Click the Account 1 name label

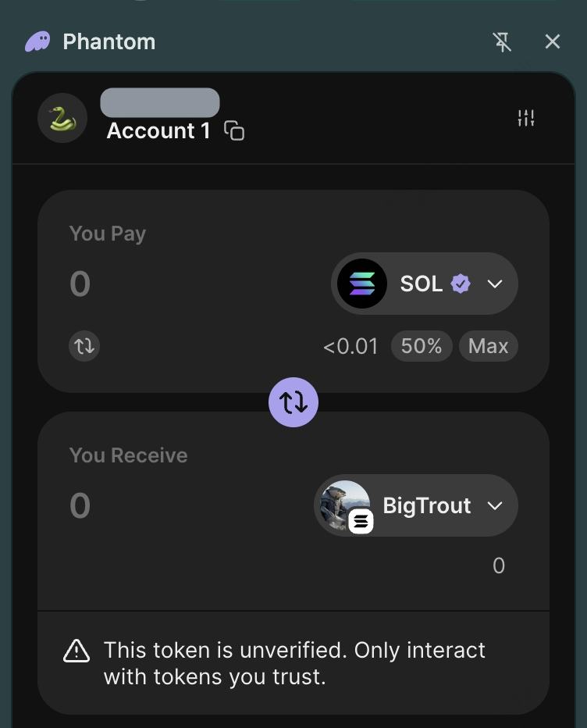[158, 130]
